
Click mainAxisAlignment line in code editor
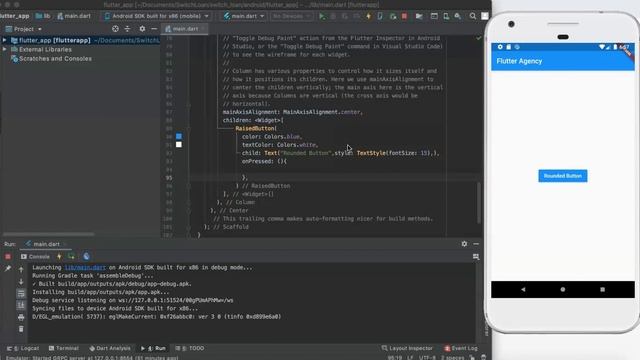pyautogui.click(x=292, y=112)
